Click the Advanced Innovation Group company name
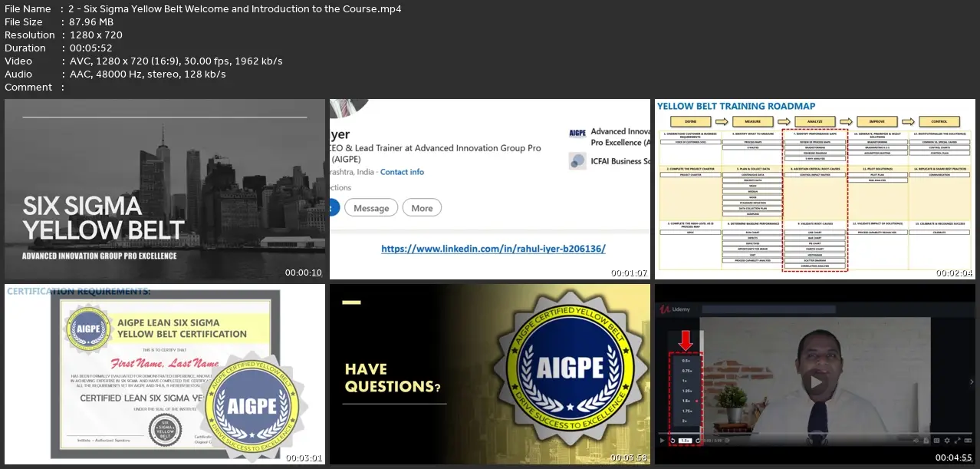Viewport: 980px width, 469px height. 620,137
